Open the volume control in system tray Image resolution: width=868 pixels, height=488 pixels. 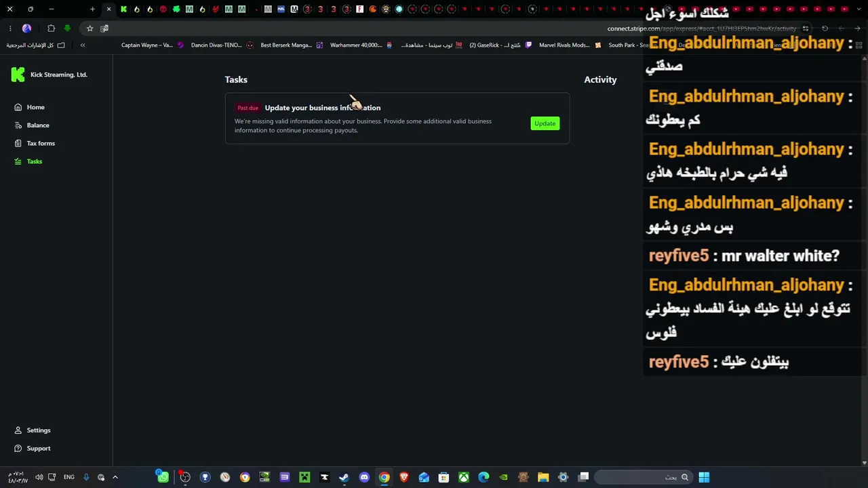pyautogui.click(x=39, y=477)
